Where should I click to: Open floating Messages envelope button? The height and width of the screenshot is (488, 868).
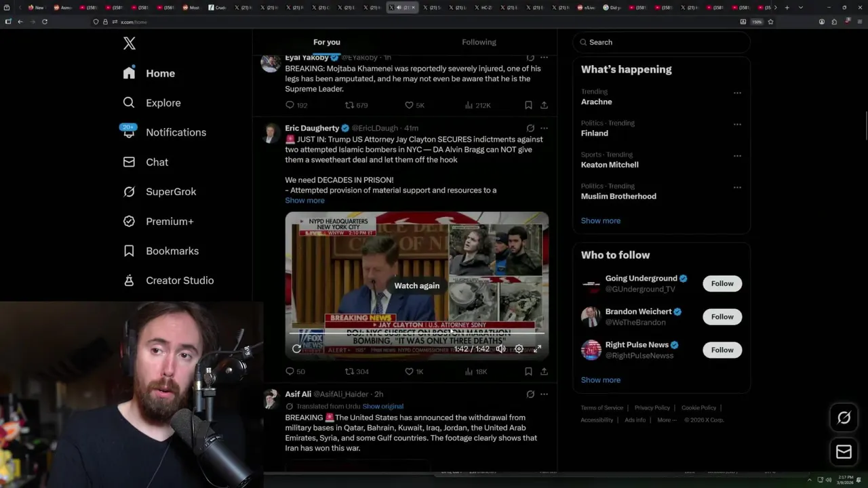coord(844,452)
